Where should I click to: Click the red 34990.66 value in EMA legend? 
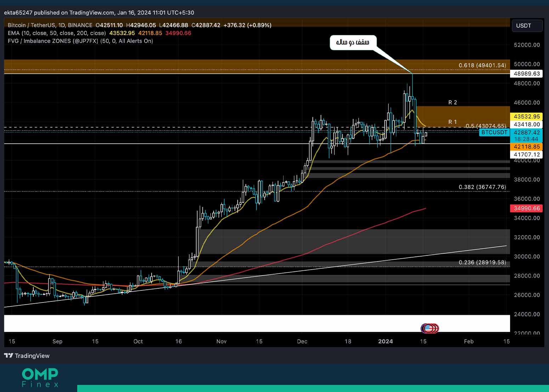tap(178, 33)
